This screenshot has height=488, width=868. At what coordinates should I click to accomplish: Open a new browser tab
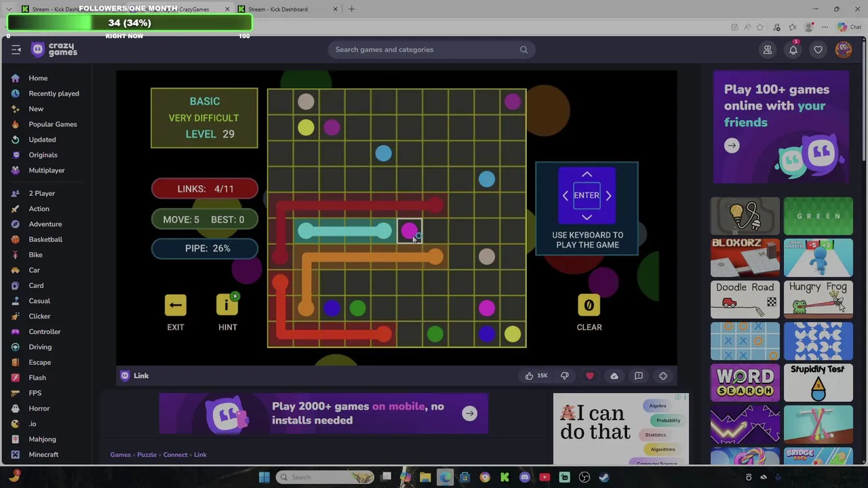(351, 9)
